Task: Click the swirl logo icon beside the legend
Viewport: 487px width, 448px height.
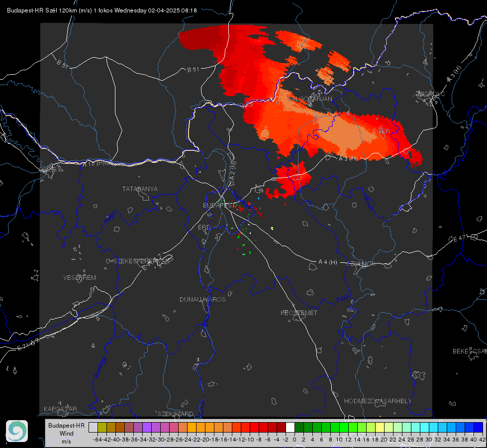Action: 17,431
